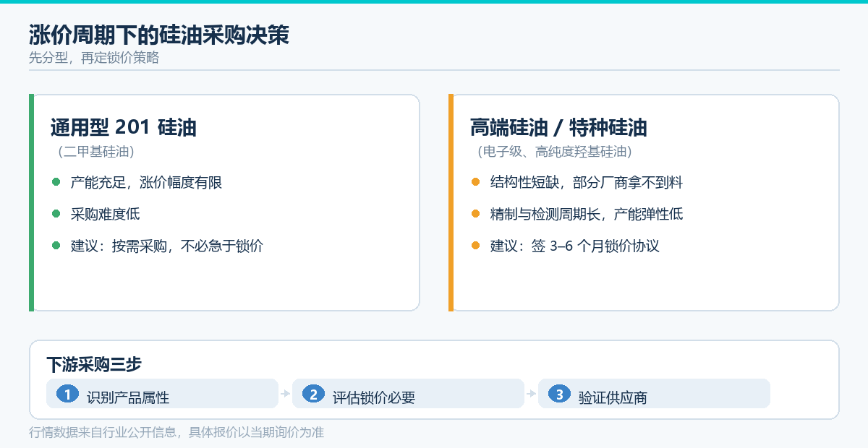
Task: Select the heading 高端硅油 / 特种硅油
Action: [558, 128]
